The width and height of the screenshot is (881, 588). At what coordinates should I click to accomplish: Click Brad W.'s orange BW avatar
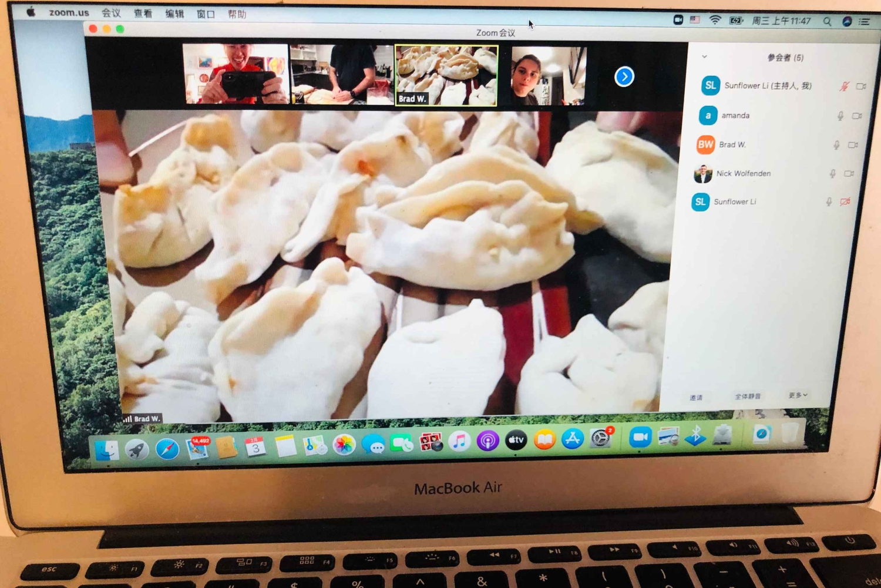(x=705, y=145)
